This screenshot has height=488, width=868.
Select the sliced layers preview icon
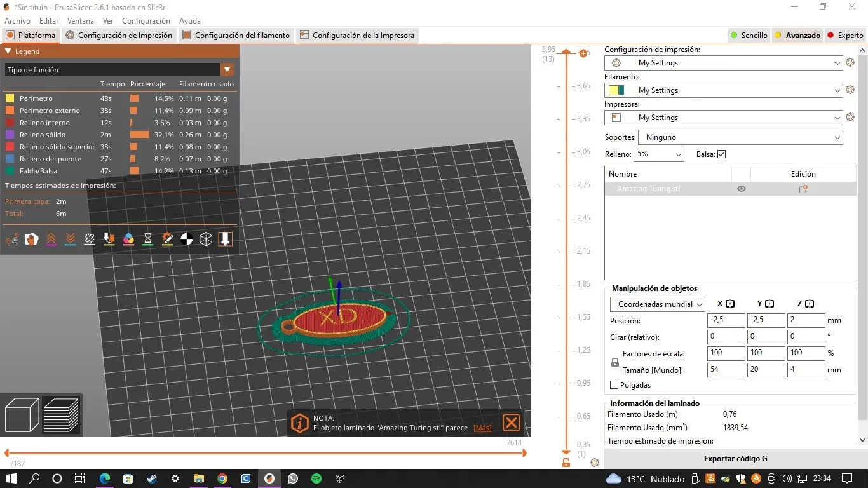pyautogui.click(x=61, y=415)
